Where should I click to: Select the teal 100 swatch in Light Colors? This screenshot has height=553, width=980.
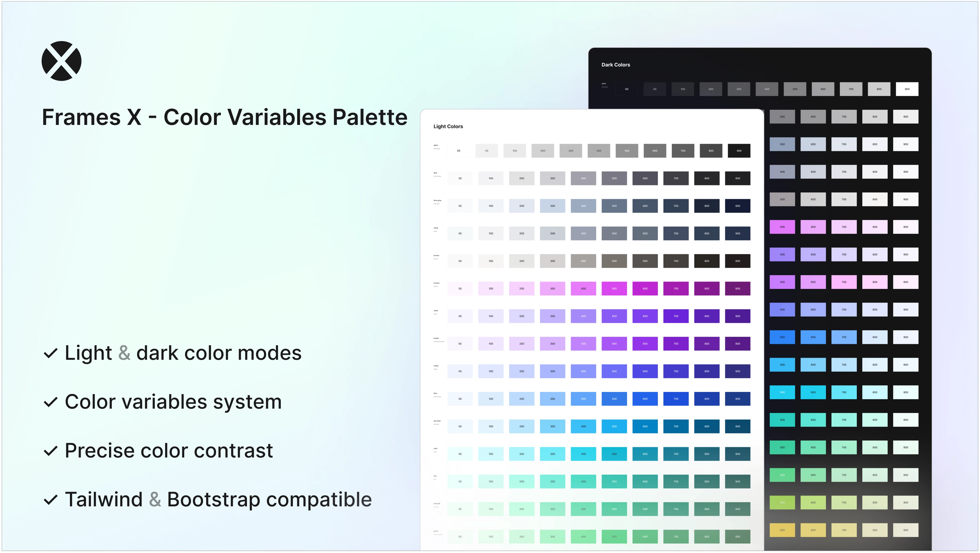click(x=491, y=482)
